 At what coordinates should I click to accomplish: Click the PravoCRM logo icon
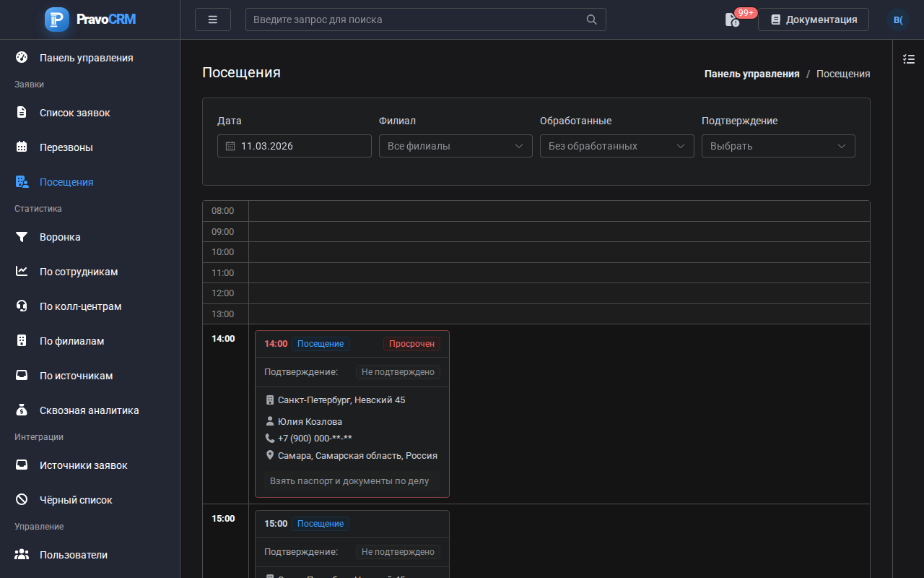tap(57, 20)
